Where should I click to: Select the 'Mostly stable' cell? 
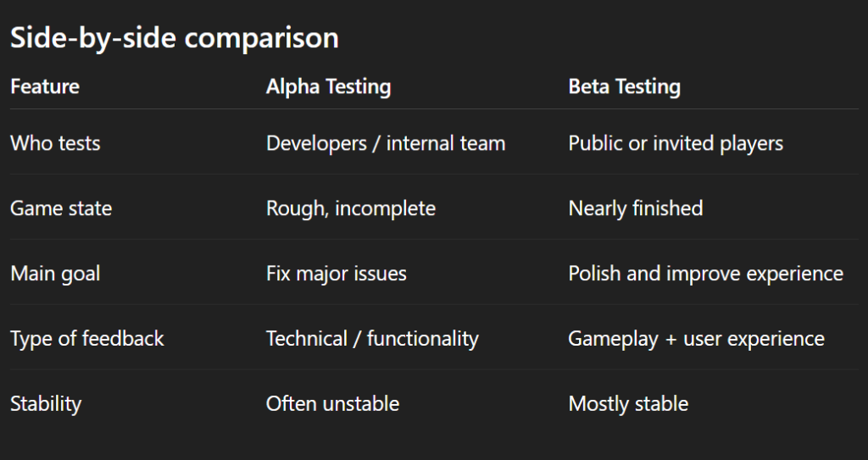coord(628,404)
